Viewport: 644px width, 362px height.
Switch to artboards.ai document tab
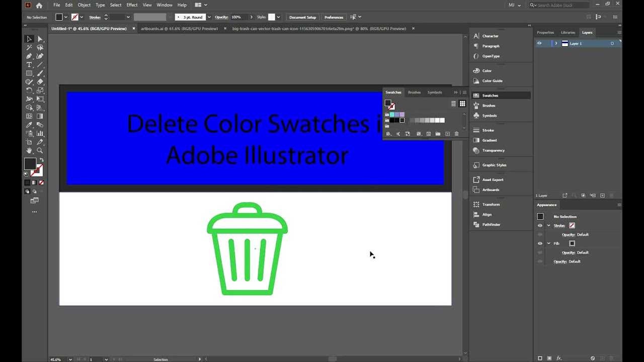(x=179, y=29)
